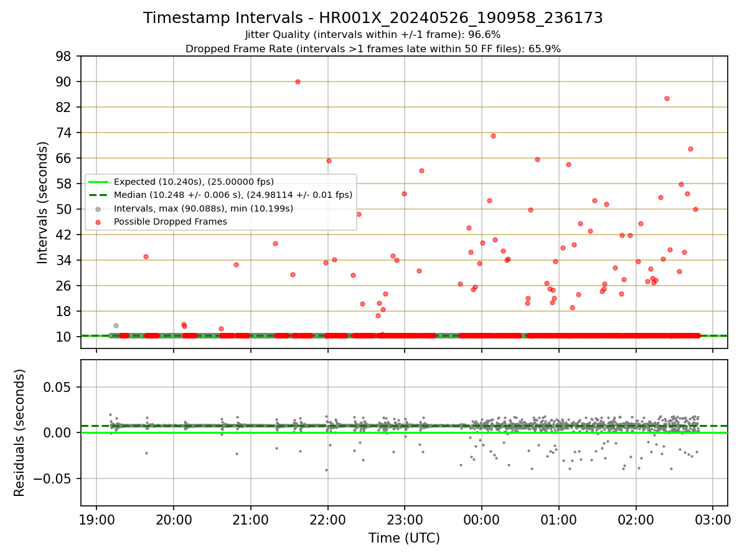This screenshot has height=560, width=747.
Task: Select the Jitter Quality 96.6% subtitle
Action: pyautogui.click(x=373, y=35)
